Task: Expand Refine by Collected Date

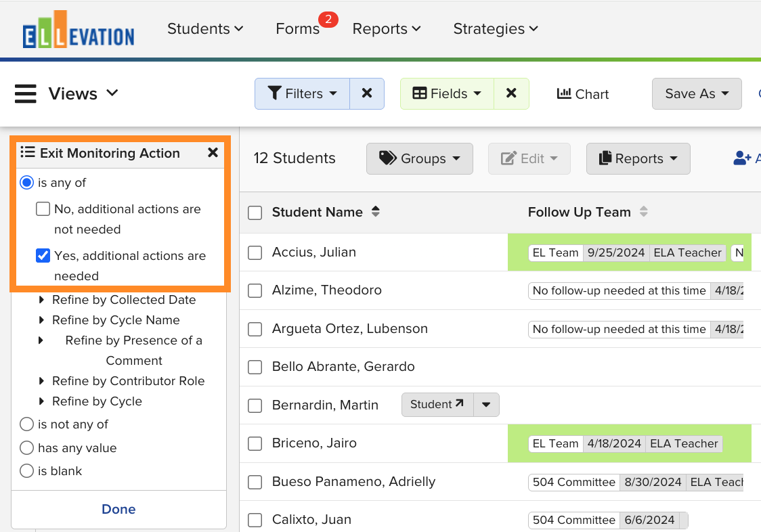Action: 117,299
